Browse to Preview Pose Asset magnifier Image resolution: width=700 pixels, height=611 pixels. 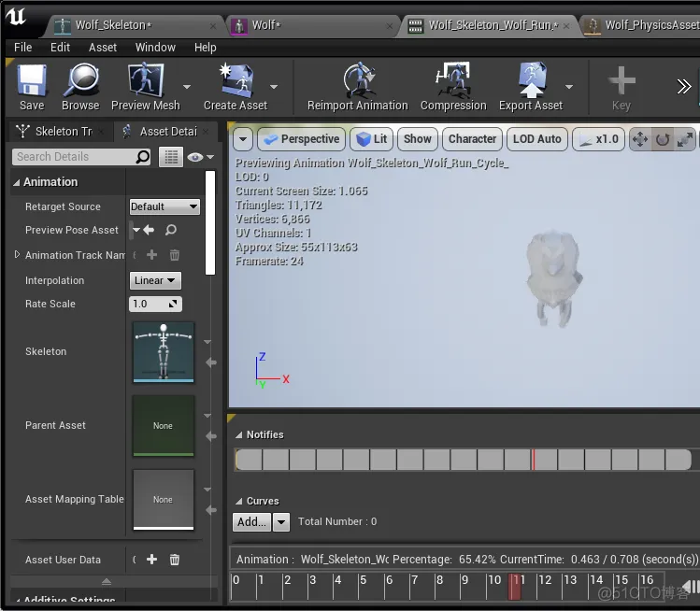[171, 230]
